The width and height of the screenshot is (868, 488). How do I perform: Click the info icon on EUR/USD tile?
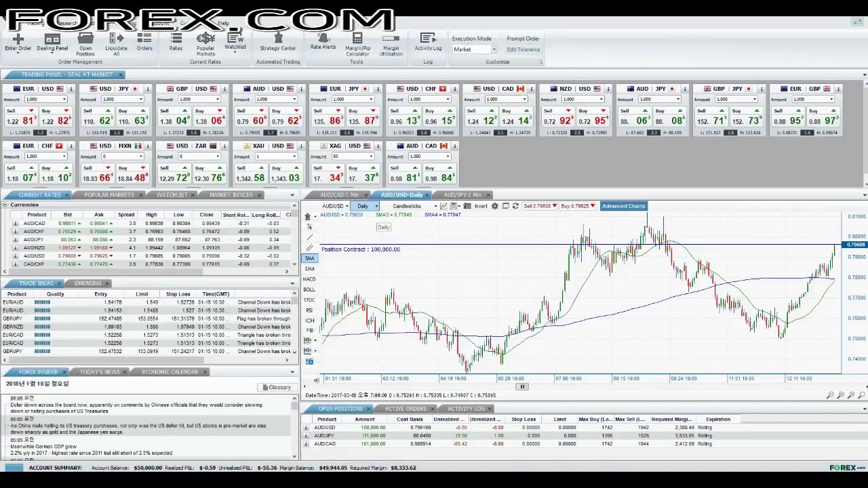(x=72, y=89)
